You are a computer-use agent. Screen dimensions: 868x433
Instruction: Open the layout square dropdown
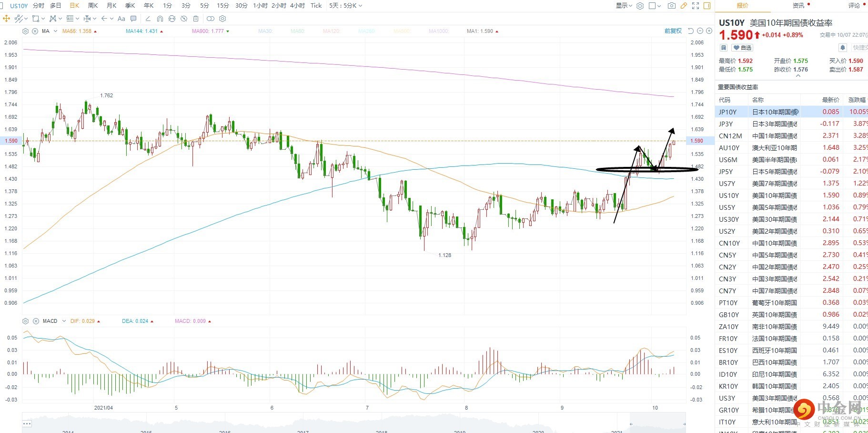(655, 6)
